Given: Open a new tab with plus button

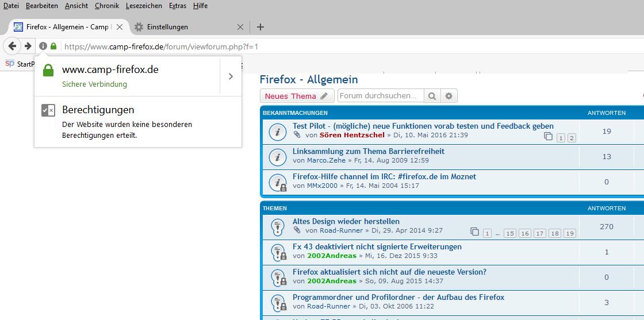Looking at the screenshot, I should pos(260,27).
